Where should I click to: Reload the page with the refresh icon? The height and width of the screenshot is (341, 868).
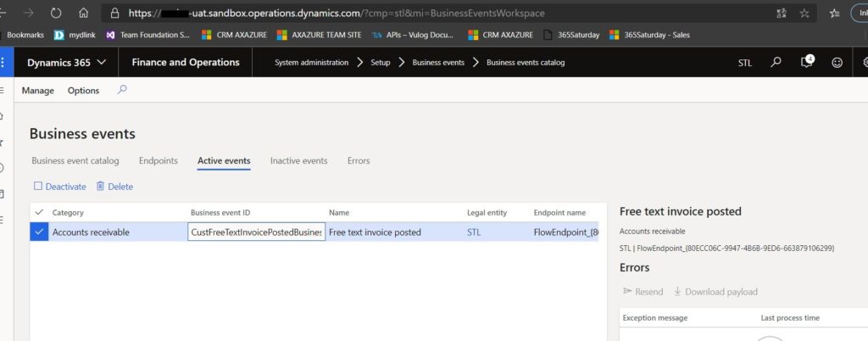[x=56, y=13]
